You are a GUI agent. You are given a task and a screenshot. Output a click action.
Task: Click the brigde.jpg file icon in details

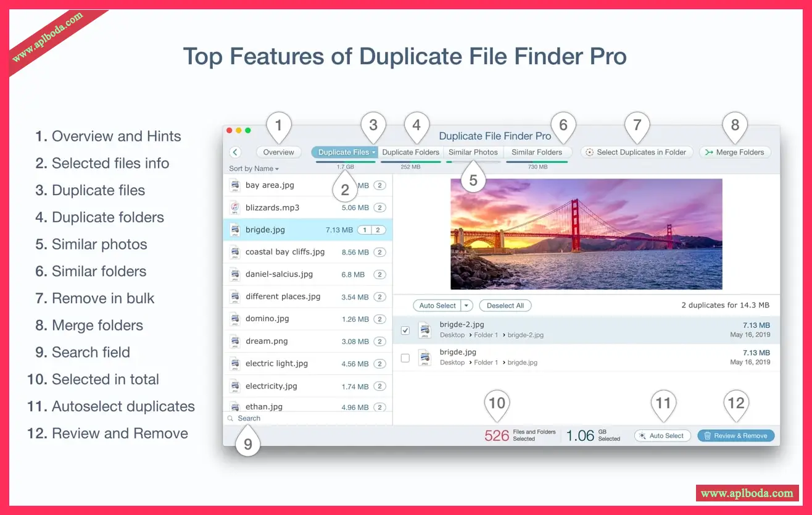coord(425,358)
